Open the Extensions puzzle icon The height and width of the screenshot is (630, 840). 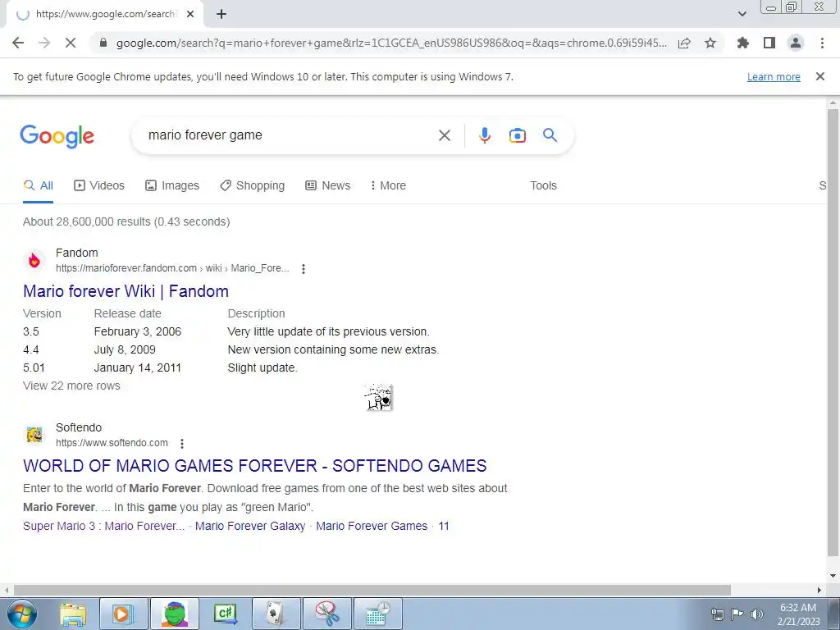tap(743, 43)
